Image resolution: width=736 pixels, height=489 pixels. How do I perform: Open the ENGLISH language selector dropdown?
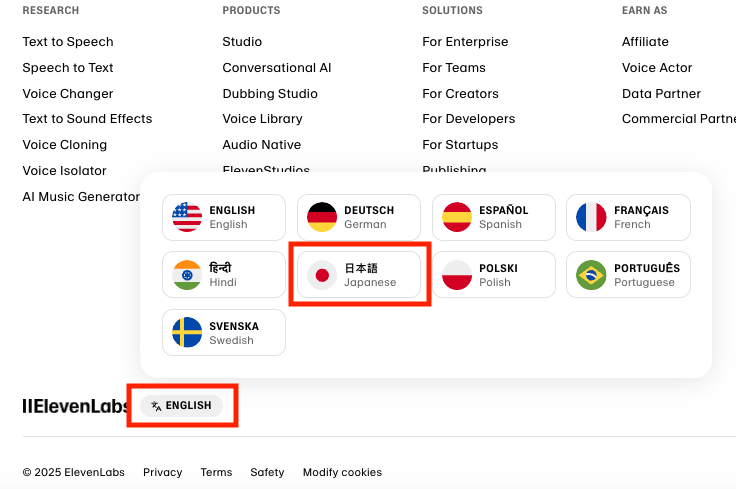[182, 405]
